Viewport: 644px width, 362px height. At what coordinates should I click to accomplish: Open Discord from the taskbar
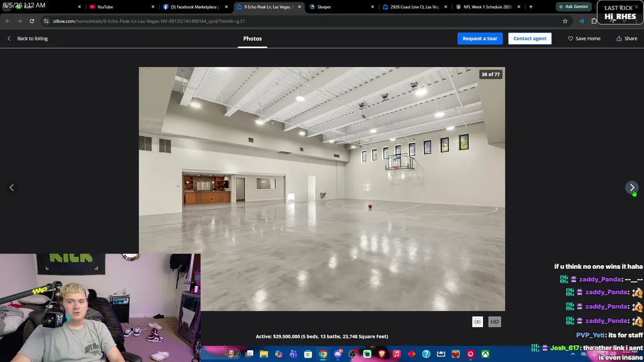tap(338, 354)
